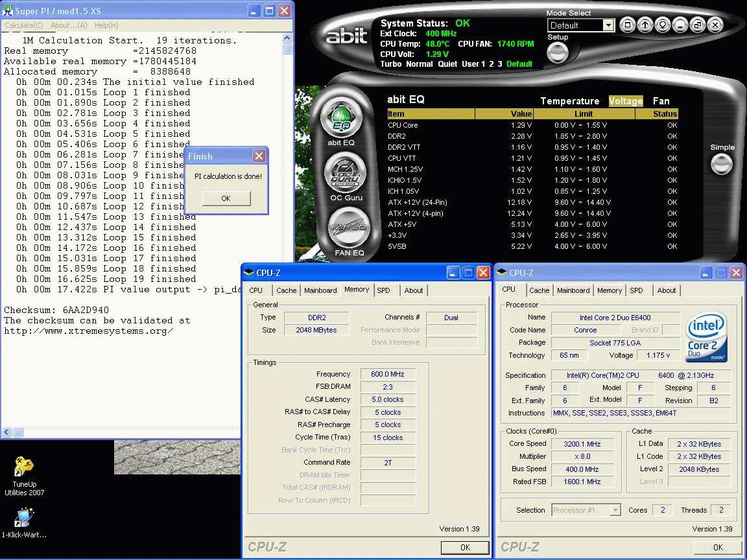
Task: Switch abit EQ to Temperature view
Action: click(x=570, y=101)
